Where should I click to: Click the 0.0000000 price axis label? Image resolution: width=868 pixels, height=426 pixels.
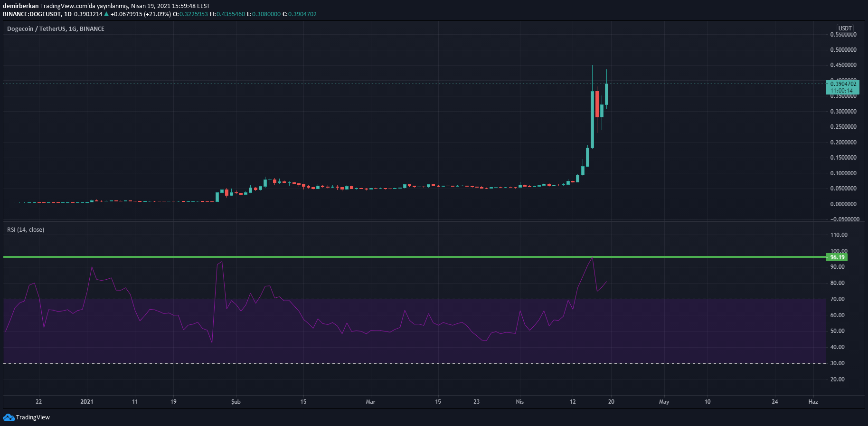pyautogui.click(x=843, y=204)
